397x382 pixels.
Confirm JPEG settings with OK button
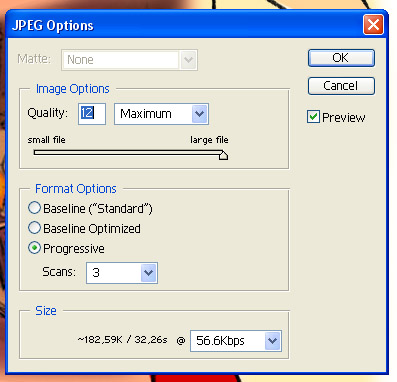(x=341, y=58)
